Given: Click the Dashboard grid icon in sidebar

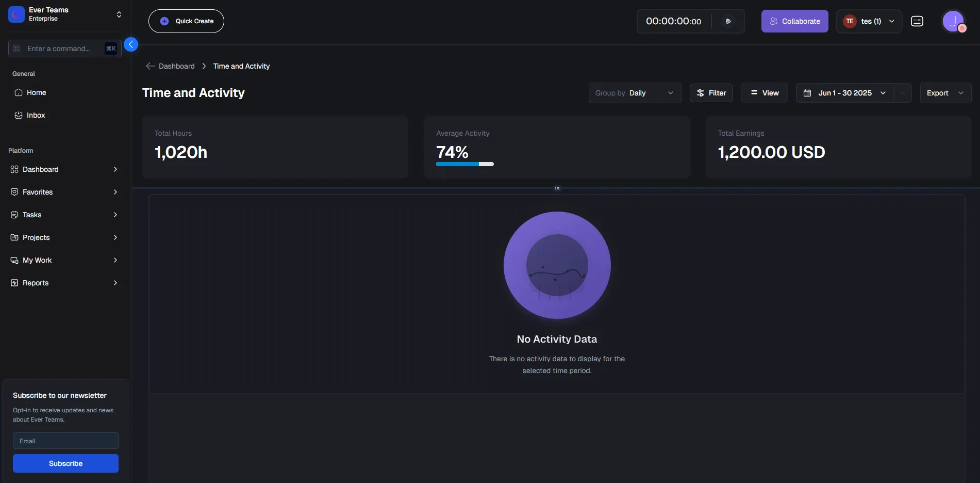Looking at the screenshot, I should coord(14,169).
